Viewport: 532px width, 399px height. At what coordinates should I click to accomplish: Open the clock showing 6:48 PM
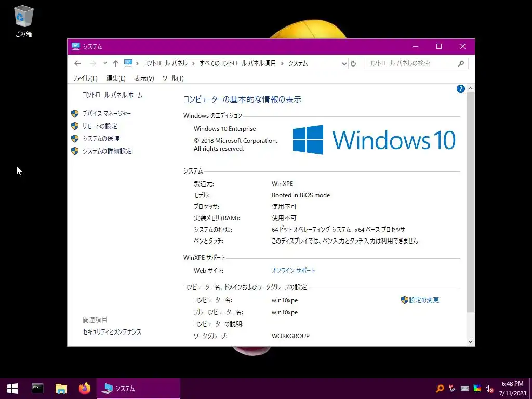point(512,389)
